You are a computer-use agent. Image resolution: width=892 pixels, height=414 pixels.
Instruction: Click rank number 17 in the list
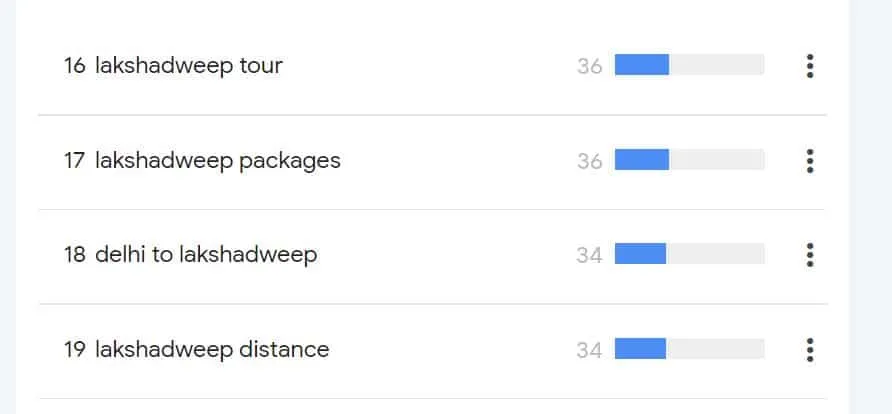point(75,161)
